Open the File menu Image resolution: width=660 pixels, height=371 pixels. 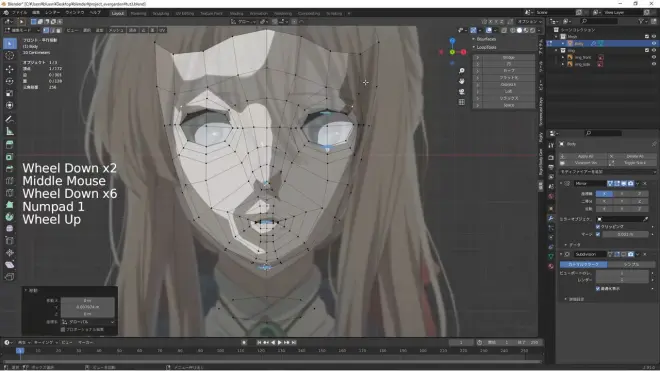(x=19, y=13)
